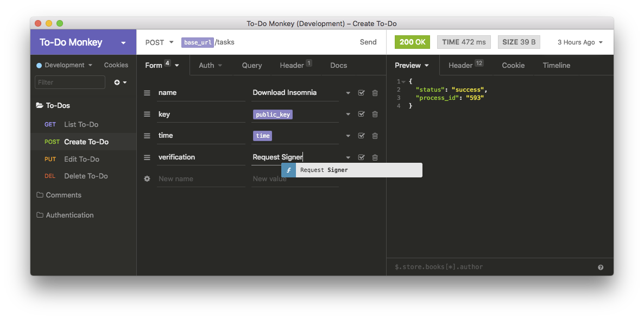
Task: Click drag handle icon of key row
Action: pos(147,114)
